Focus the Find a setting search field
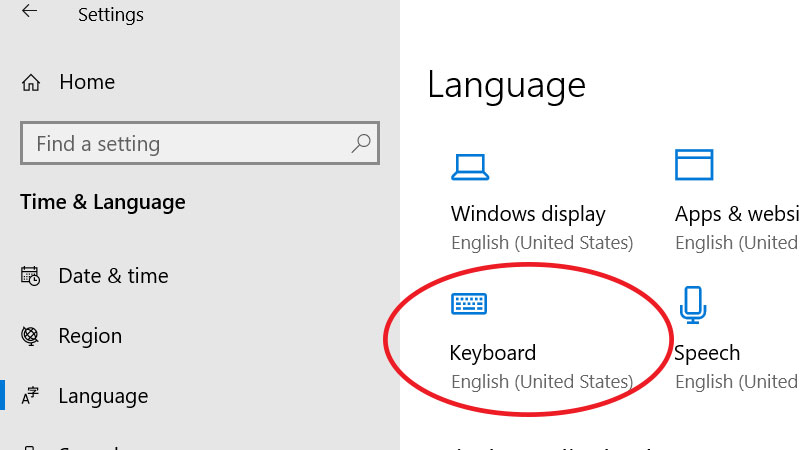This screenshot has height=450, width=800. tap(190, 144)
